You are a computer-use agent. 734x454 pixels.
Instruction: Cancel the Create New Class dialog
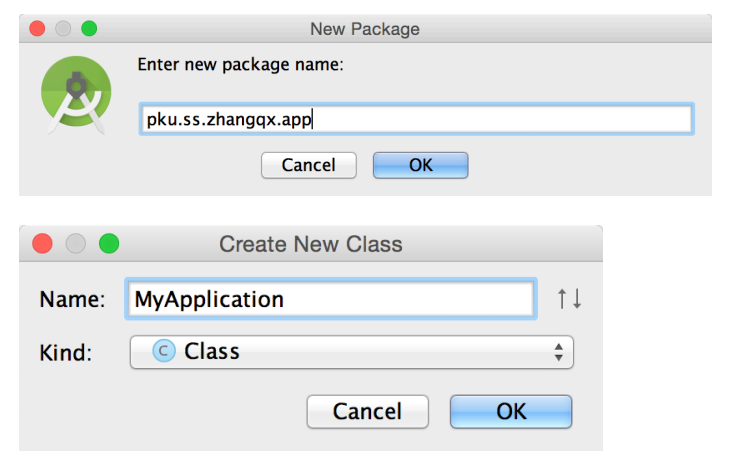367,411
